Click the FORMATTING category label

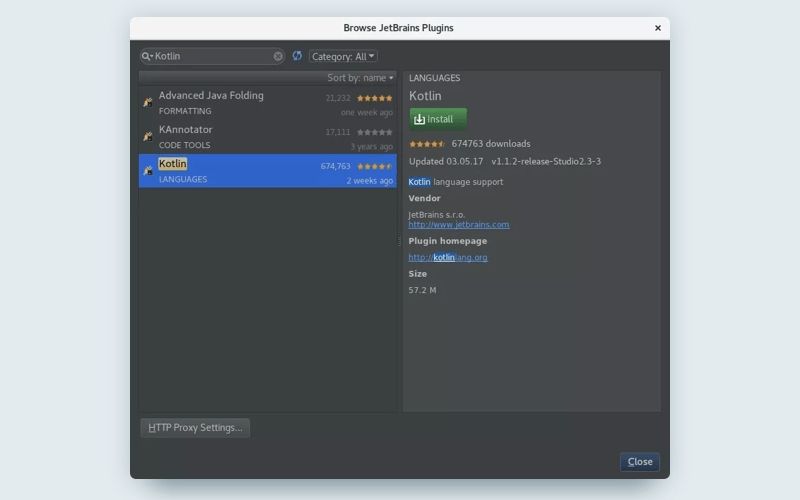[x=185, y=111]
